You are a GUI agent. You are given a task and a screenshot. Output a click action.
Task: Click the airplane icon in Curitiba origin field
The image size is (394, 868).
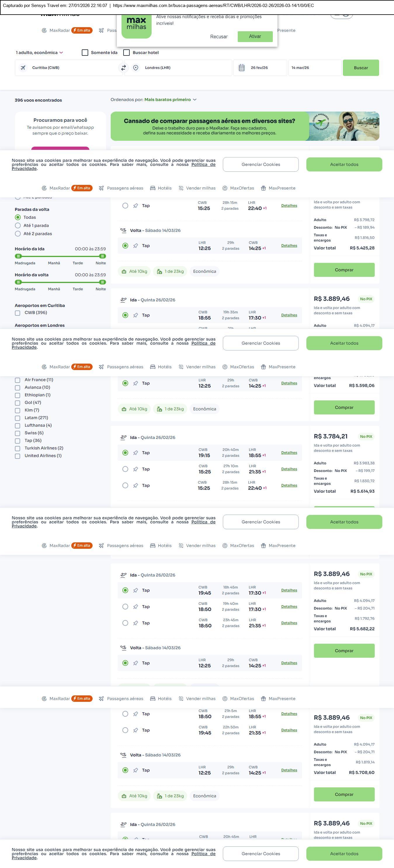click(23, 68)
